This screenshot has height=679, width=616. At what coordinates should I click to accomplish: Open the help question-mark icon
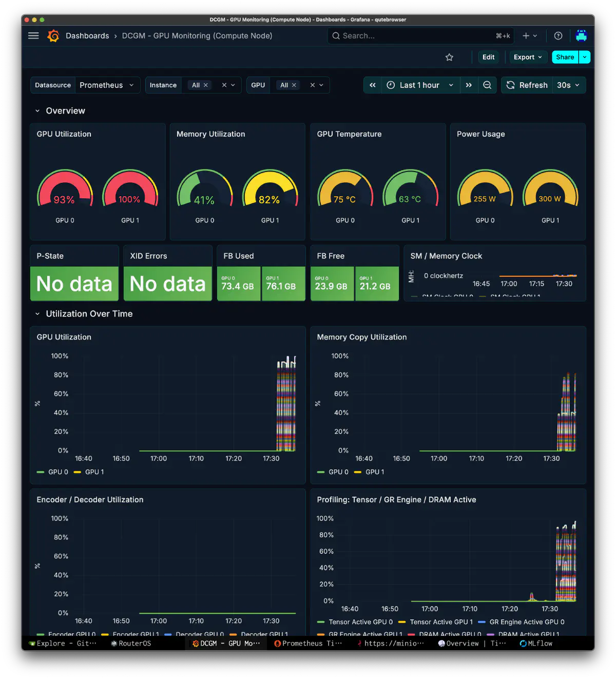pos(558,35)
